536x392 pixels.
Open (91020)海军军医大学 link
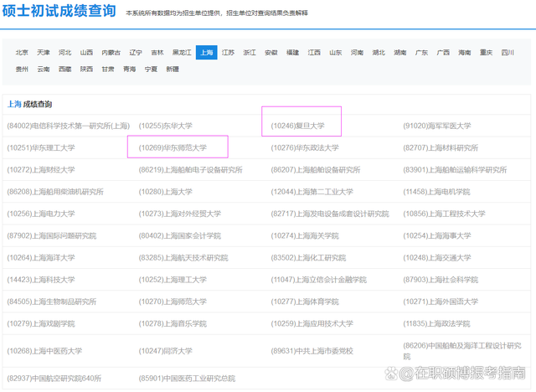tap(437, 126)
